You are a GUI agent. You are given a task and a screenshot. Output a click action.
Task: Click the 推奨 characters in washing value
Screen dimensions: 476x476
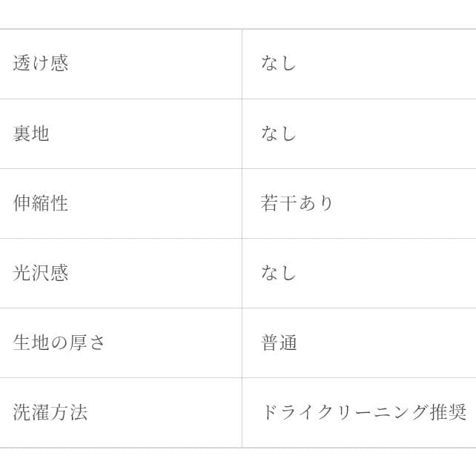pyautogui.click(x=449, y=412)
